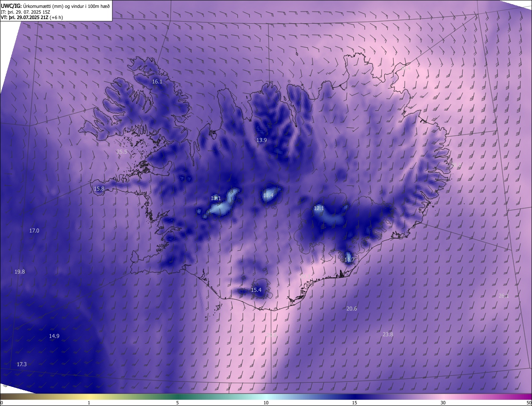
Task: Click the 11.1 value label
Action: pos(216,198)
